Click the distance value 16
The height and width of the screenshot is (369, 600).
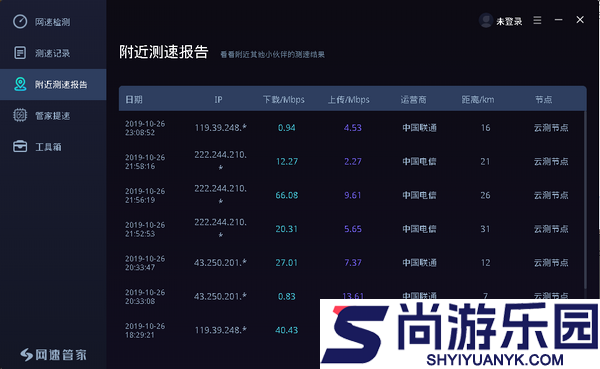point(486,128)
